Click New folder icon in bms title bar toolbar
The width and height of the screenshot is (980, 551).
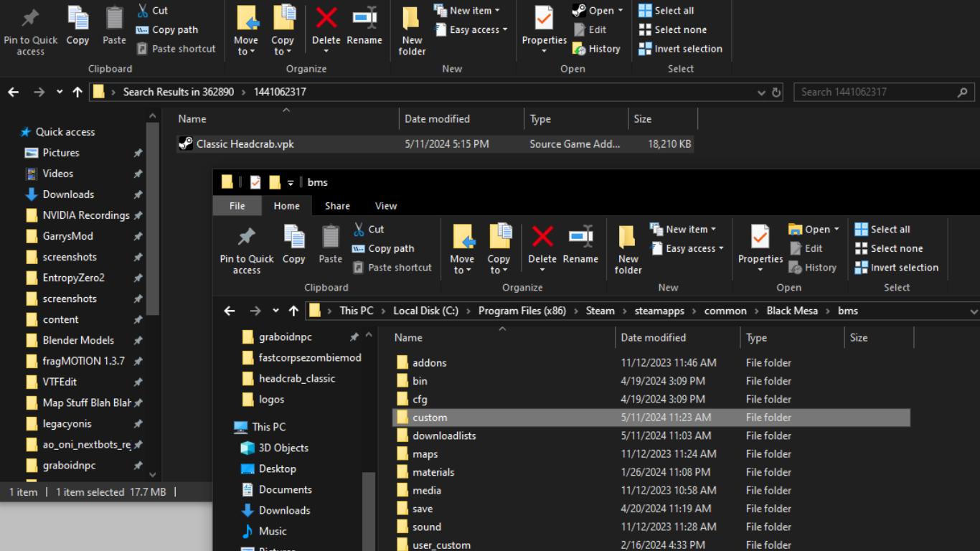(x=275, y=182)
